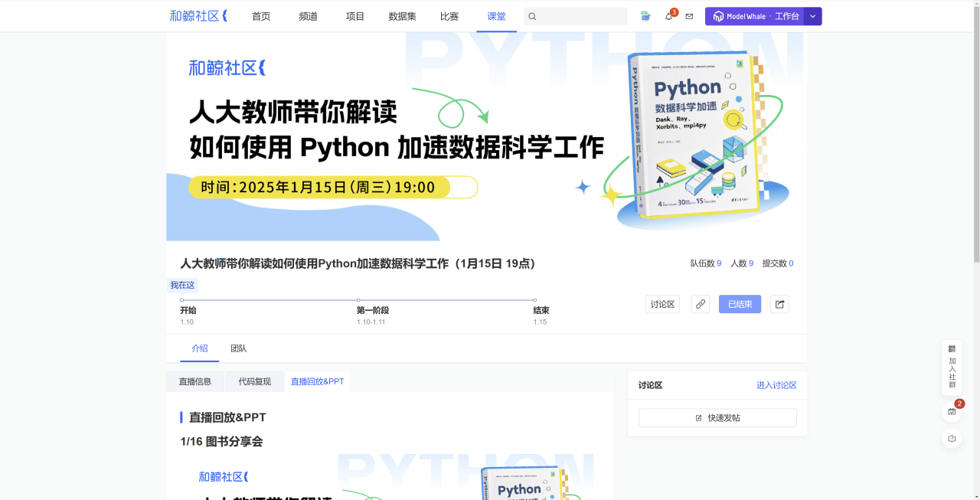The width and height of the screenshot is (980, 500).
Task: Copy course link via chain icon
Action: pyautogui.click(x=701, y=304)
